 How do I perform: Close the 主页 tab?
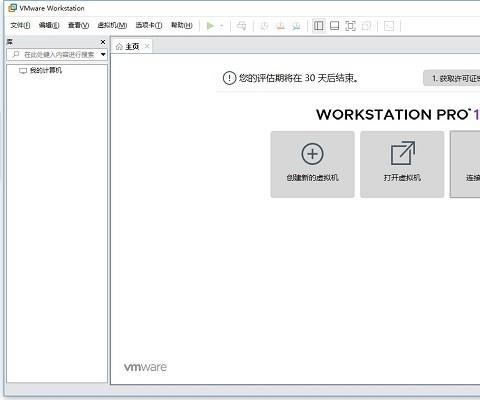point(147,46)
